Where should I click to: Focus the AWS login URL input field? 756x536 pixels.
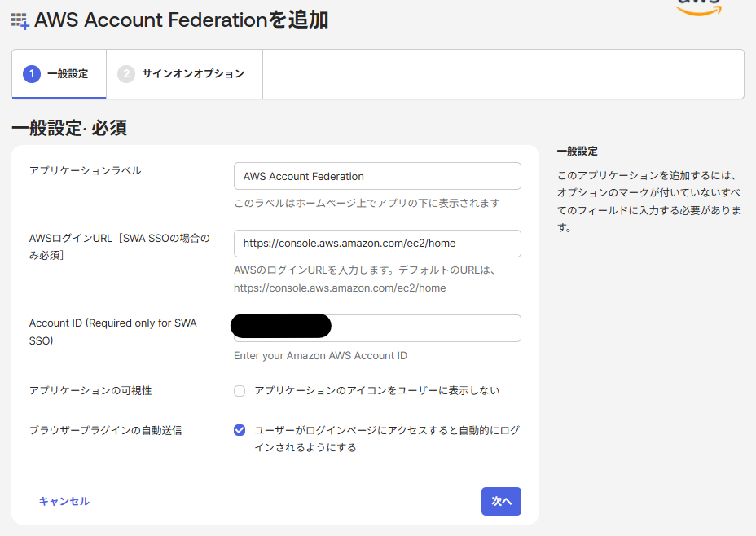[x=377, y=244]
